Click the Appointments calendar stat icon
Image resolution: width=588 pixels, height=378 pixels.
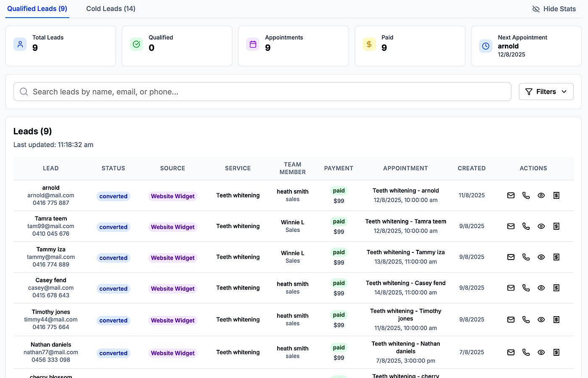pyautogui.click(x=253, y=43)
